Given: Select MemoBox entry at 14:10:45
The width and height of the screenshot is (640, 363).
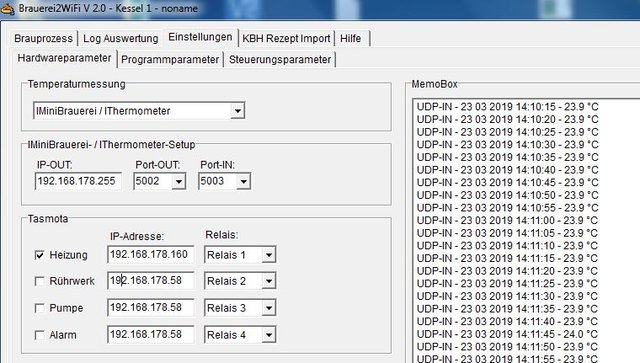Looking at the screenshot, I should click(x=507, y=183).
